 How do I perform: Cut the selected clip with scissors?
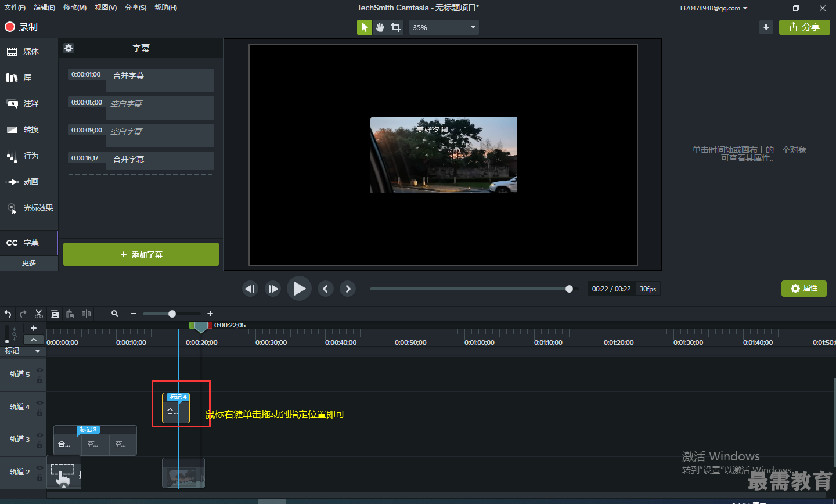39,314
